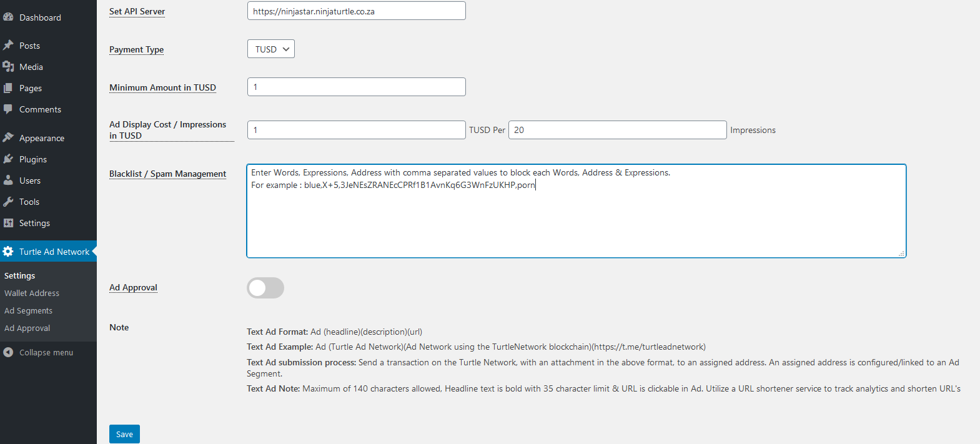Viewport: 980px width, 444px height.
Task: Open the Appearance menu
Action: tap(48, 138)
